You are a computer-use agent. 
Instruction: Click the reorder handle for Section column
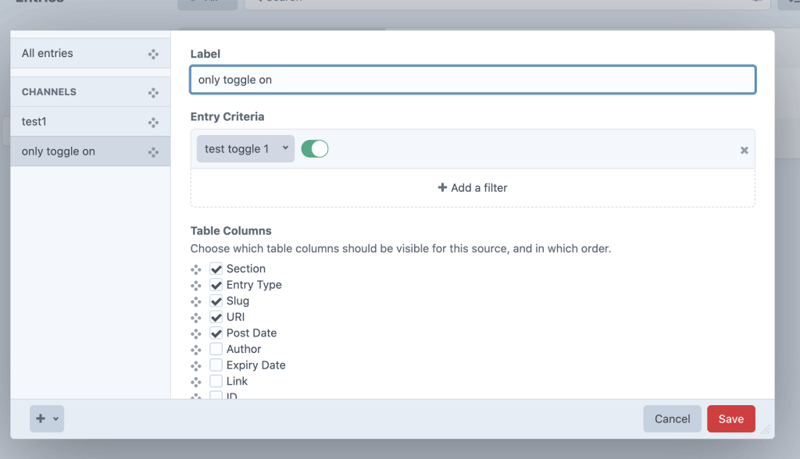pos(196,269)
